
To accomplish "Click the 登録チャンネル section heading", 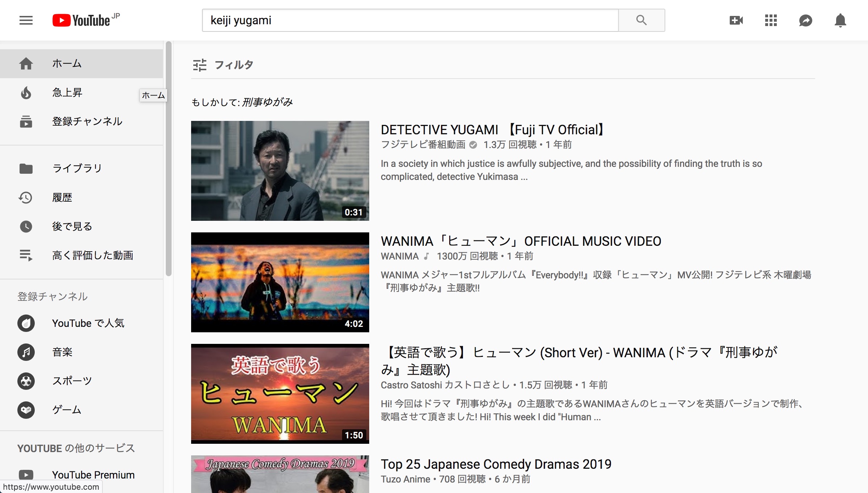I will 52,297.
